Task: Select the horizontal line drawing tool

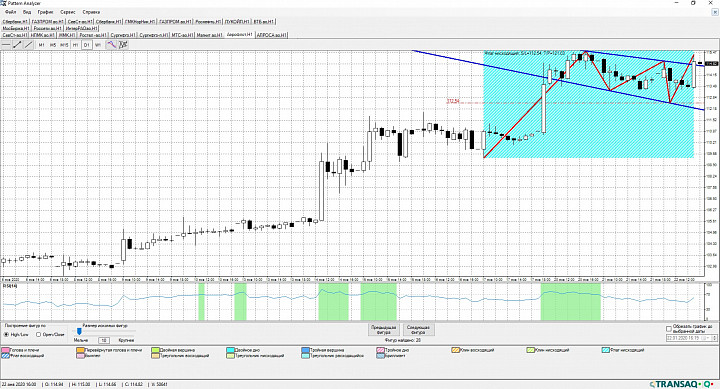Action: [6, 45]
